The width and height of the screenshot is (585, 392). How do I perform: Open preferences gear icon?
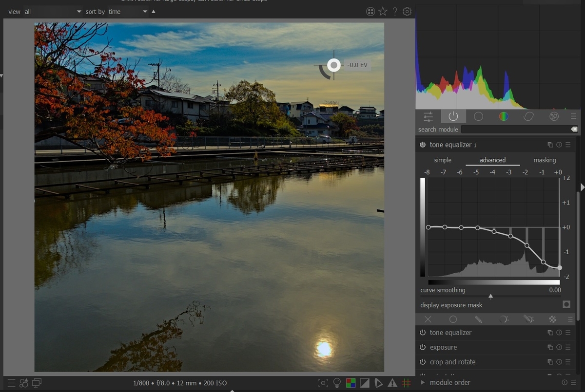[408, 12]
